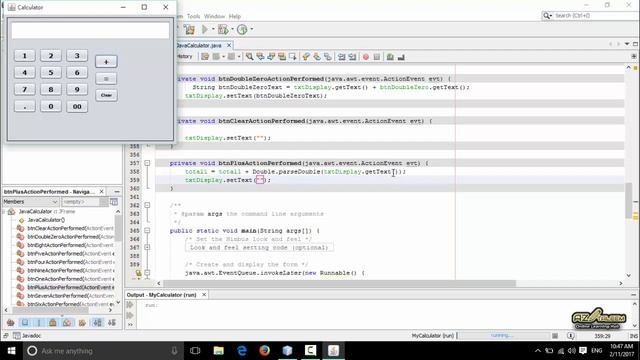Open Tools menu

coord(193,16)
